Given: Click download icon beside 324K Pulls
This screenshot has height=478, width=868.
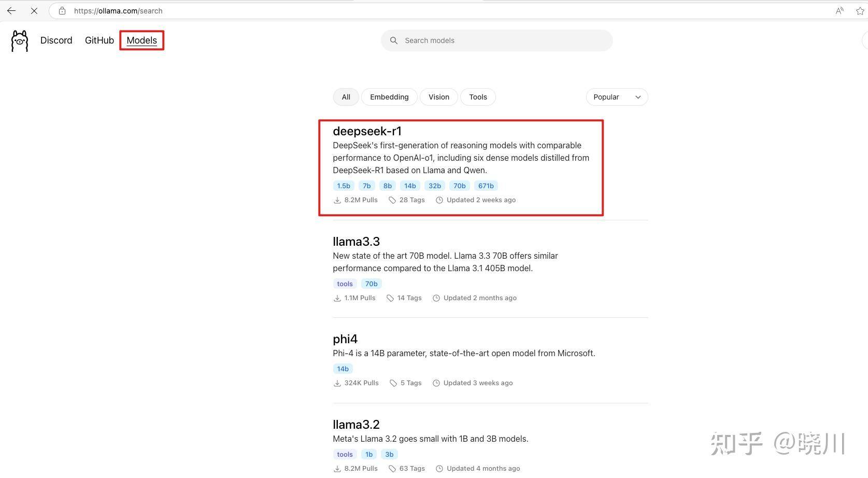Looking at the screenshot, I should point(337,383).
